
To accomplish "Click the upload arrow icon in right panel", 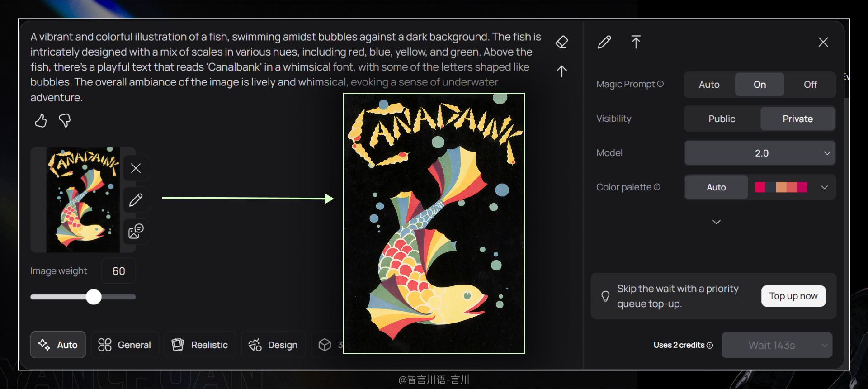I will (x=636, y=42).
